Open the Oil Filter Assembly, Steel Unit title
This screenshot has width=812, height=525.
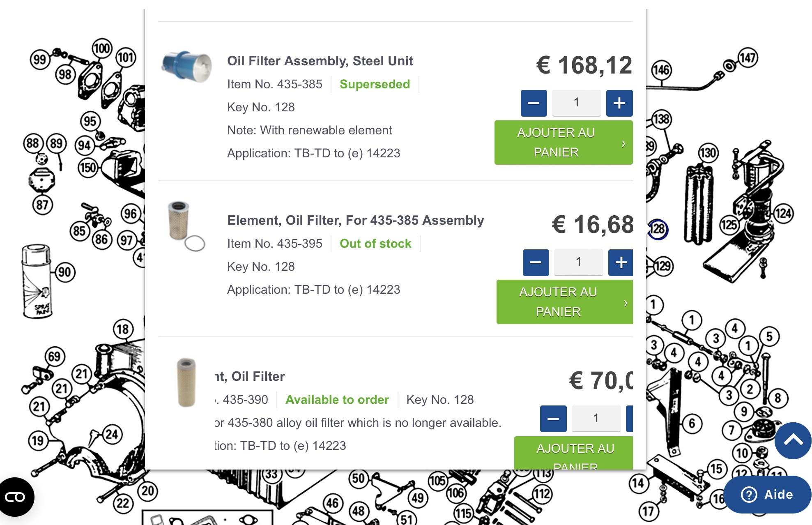tap(320, 61)
